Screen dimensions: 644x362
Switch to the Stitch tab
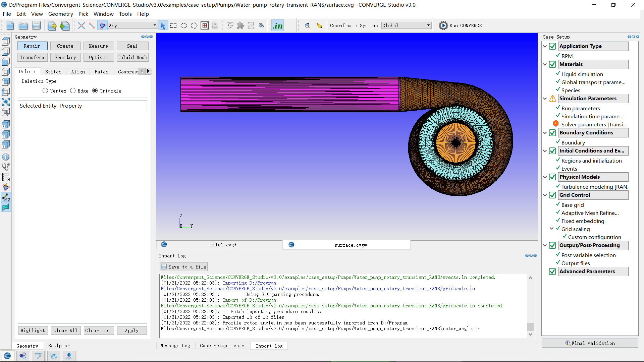(53, 72)
